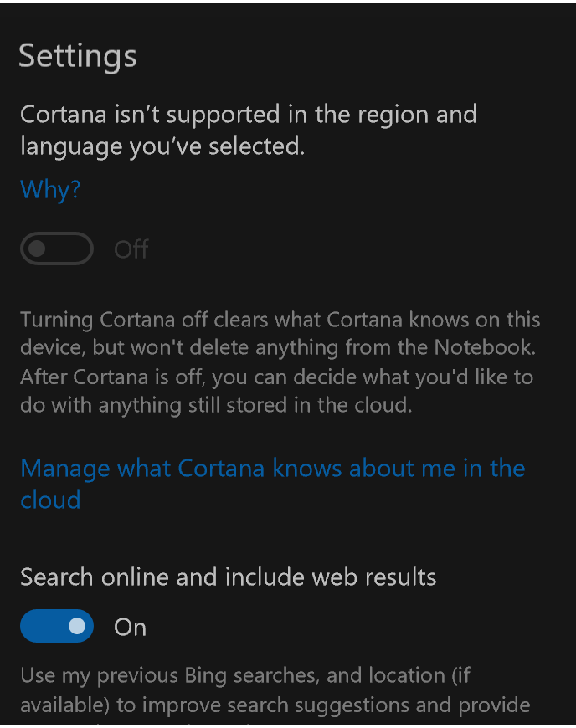
Task: Click the Cortana unsupported region notice
Action: (x=248, y=130)
